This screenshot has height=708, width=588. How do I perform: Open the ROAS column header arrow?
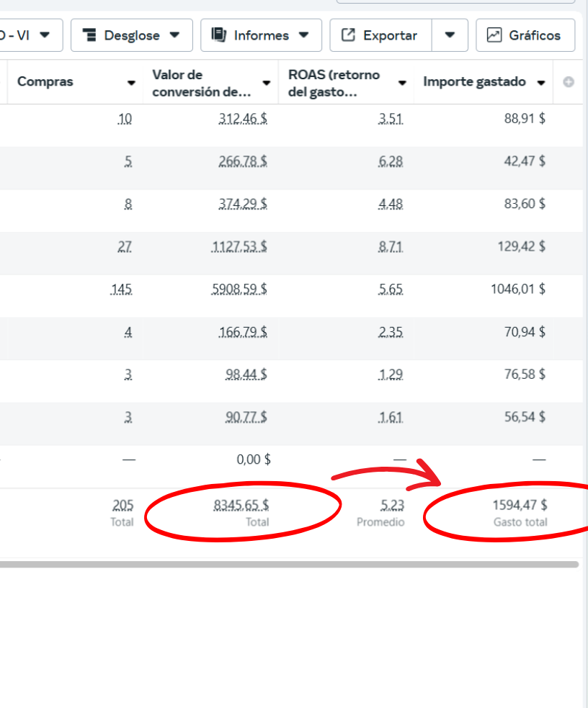(402, 83)
